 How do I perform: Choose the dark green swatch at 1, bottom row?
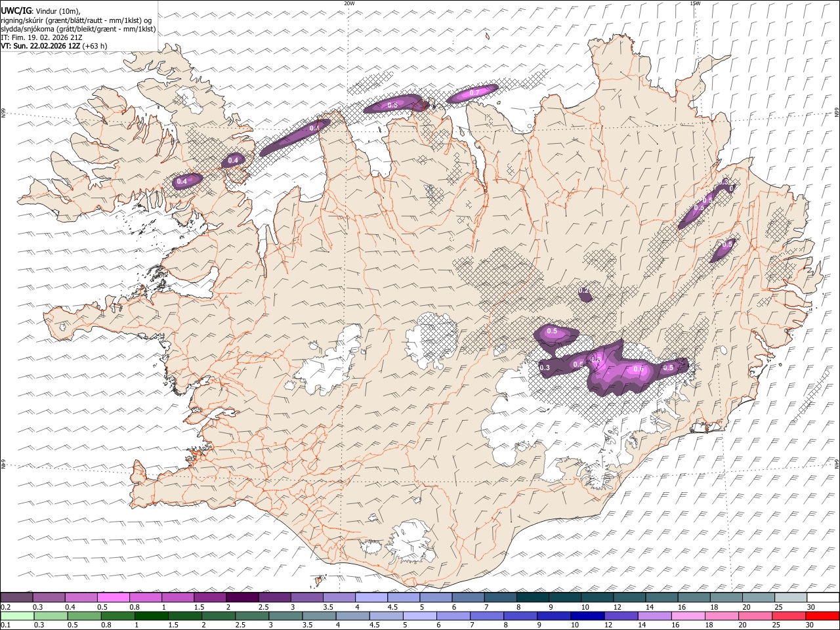tap(152, 616)
